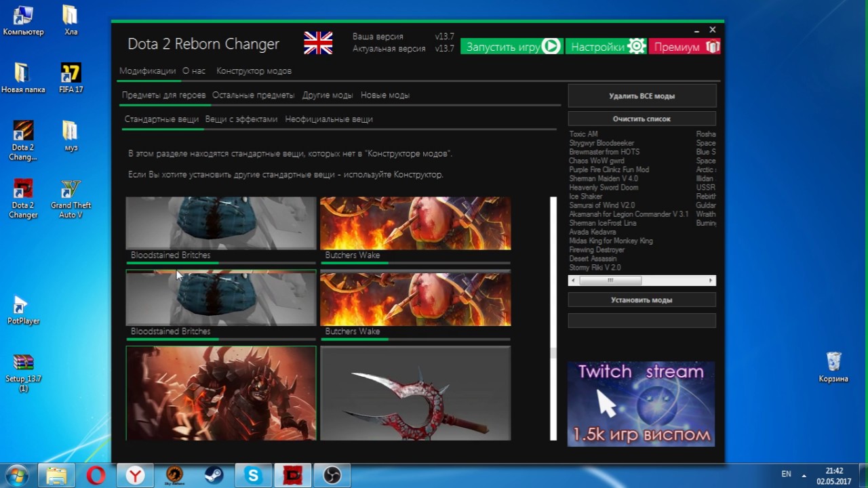
Task: Open Настройки with the gear icon
Action: pyautogui.click(x=606, y=47)
